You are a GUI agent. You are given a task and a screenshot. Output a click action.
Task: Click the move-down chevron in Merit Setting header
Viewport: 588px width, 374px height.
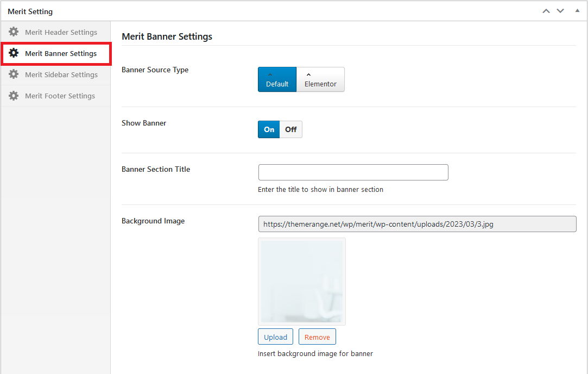pos(560,11)
